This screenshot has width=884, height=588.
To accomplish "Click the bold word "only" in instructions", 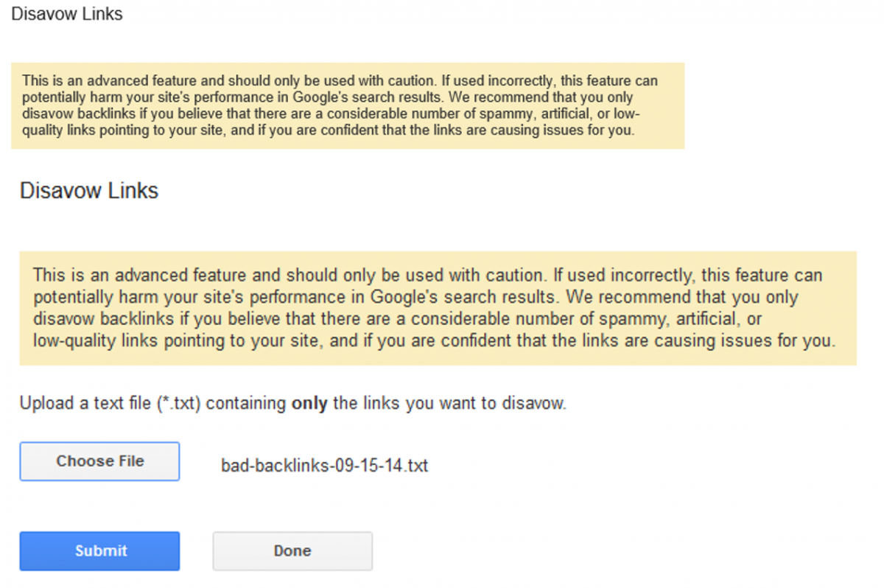I will pos(309,404).
